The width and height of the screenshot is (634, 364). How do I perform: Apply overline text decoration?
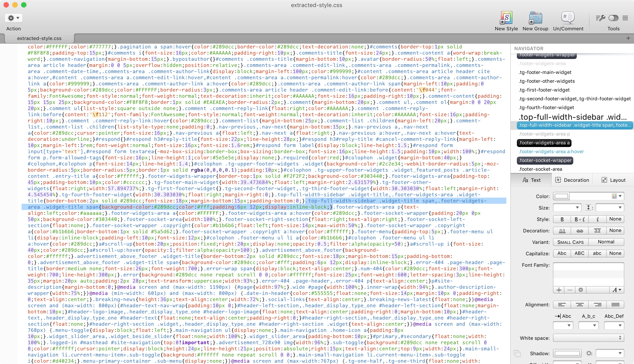pyautogui.click(x=597, y=230)
